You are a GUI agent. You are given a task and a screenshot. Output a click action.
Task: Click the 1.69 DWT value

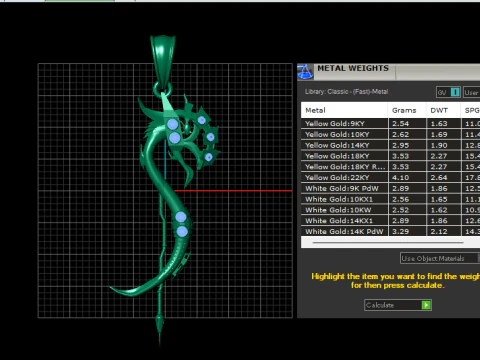(439, 134)
